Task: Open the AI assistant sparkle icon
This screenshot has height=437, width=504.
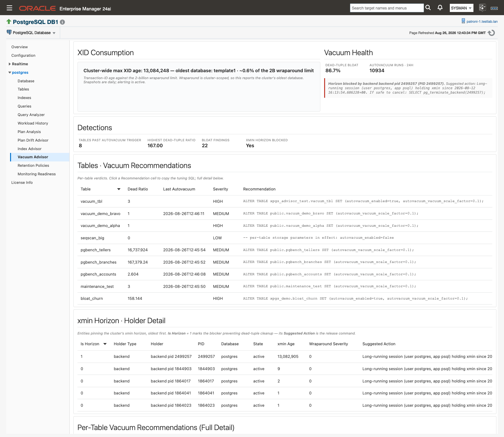Action: click(482, 8)
